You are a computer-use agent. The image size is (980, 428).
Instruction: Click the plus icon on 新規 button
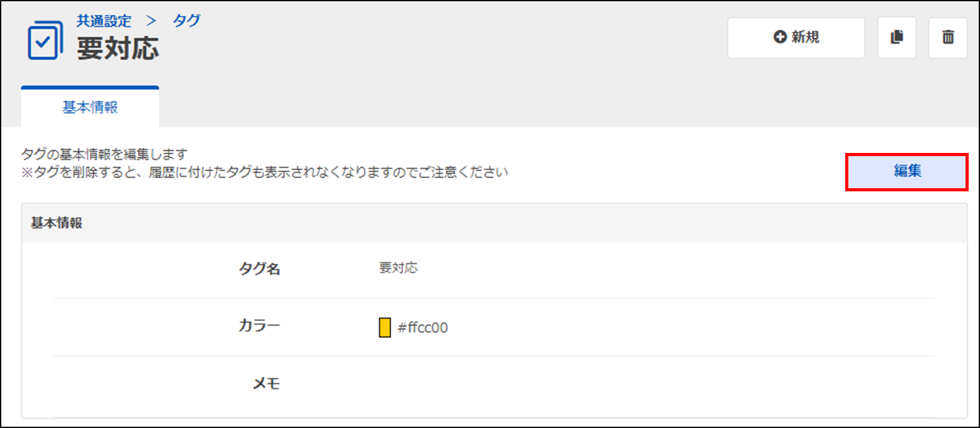780,38
